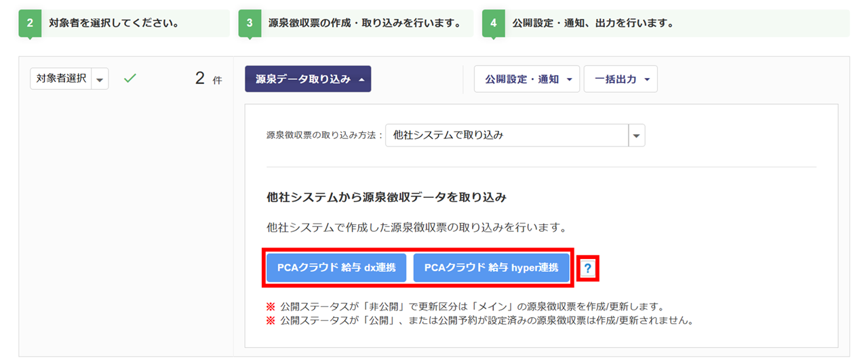Screen dimensions: 868x364
Task: Click PCAクラウド 給与 dx連携 button
Action: (336, 268)
